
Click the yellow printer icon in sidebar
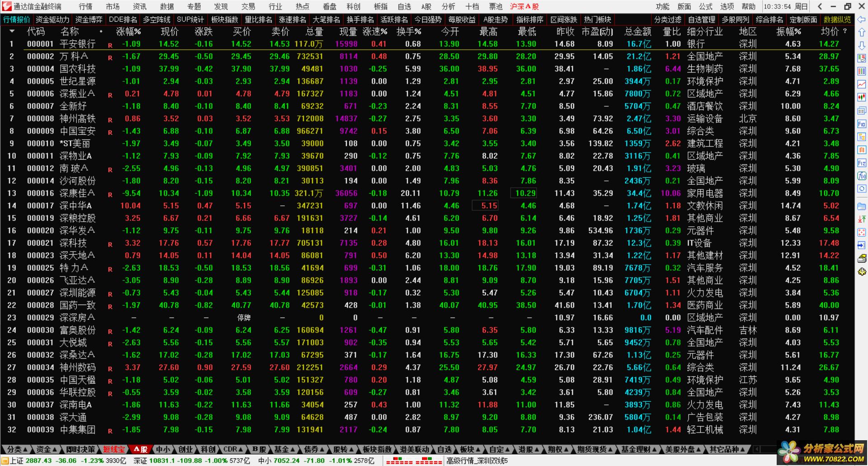tap(862, 258)
